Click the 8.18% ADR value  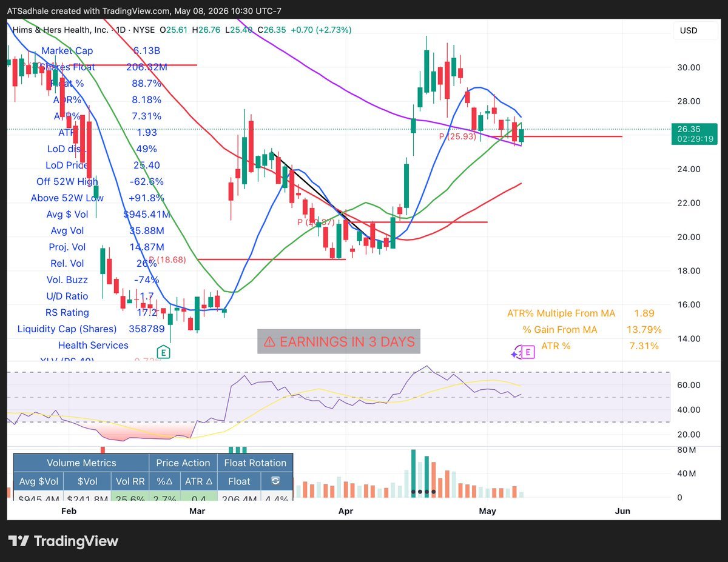tap(147, 100)
